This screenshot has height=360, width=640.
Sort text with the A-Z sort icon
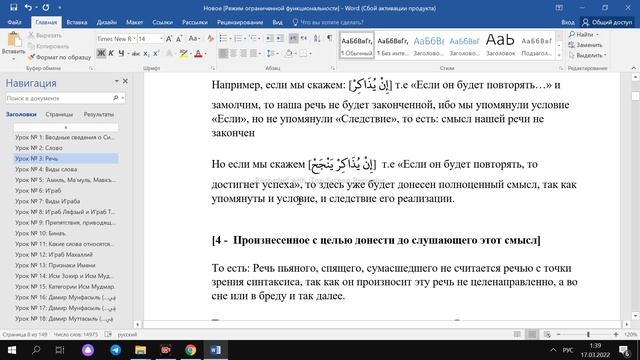pyautogui.click(x=317, y=38)
